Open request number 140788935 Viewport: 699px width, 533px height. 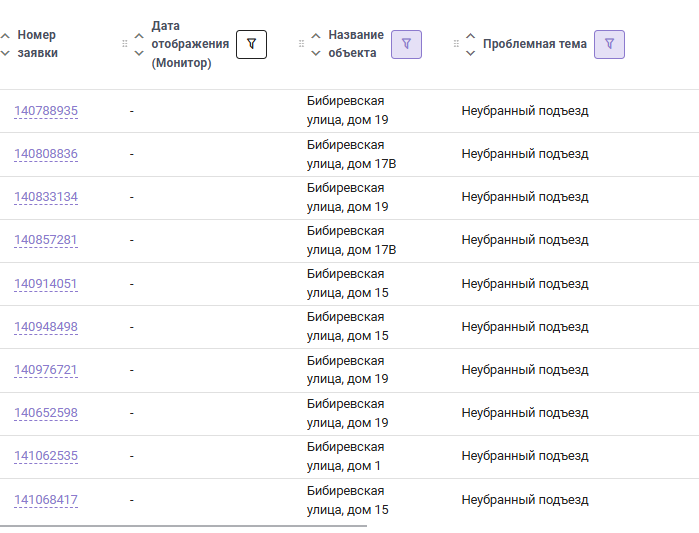tap(46, 111)
